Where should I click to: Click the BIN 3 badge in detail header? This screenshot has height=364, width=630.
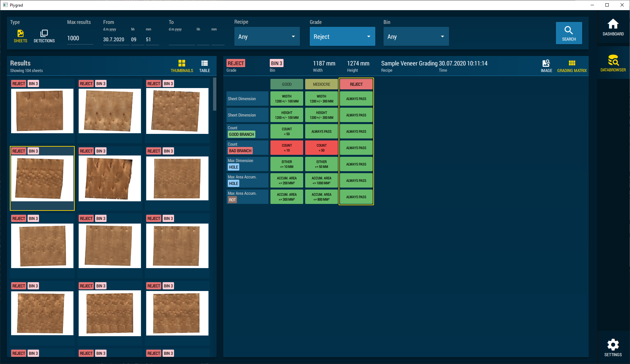click(x=276, y=63)
